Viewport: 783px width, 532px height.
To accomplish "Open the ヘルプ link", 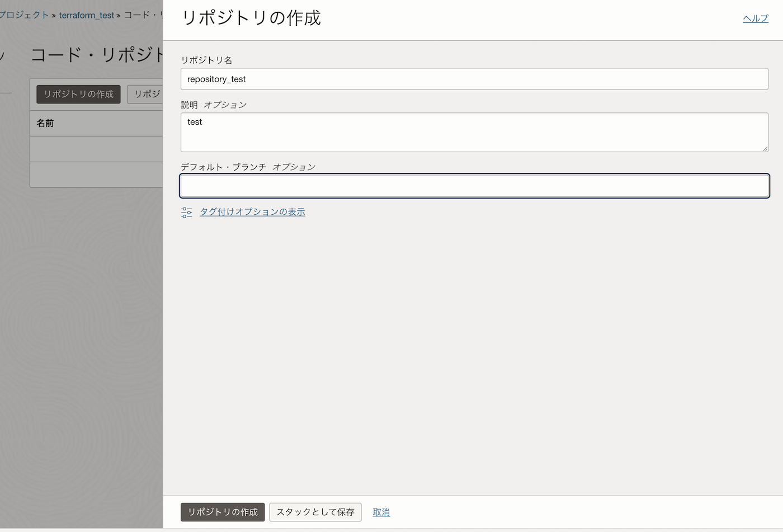I will (x=755, y=18).
